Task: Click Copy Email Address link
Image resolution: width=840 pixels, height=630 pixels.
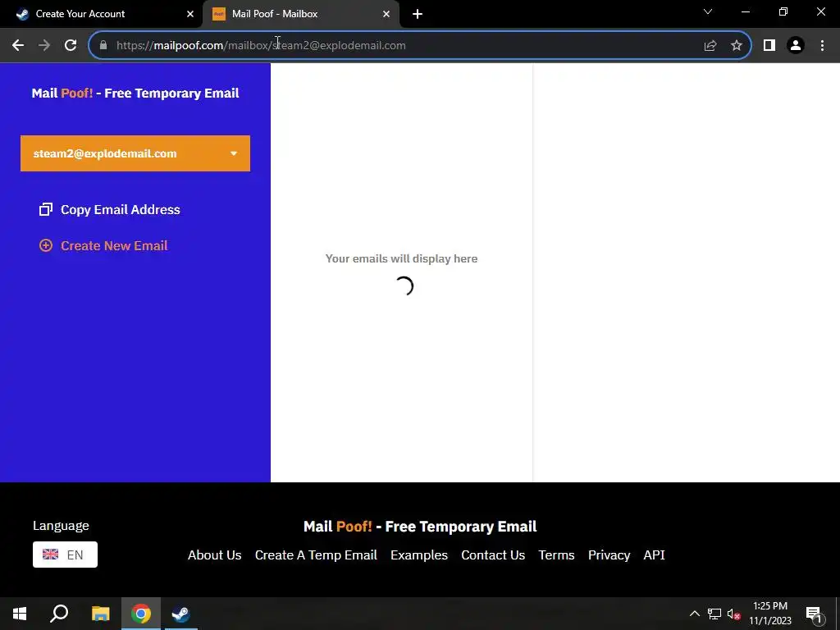Action: 120,209
